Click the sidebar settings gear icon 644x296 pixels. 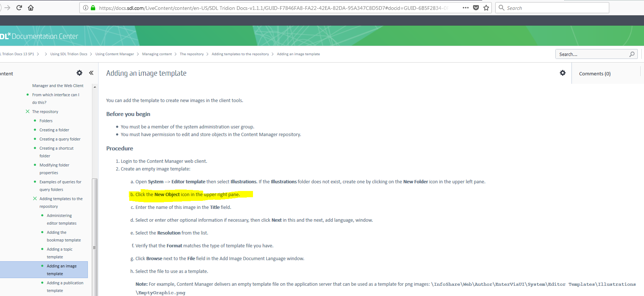click(79, 73)
